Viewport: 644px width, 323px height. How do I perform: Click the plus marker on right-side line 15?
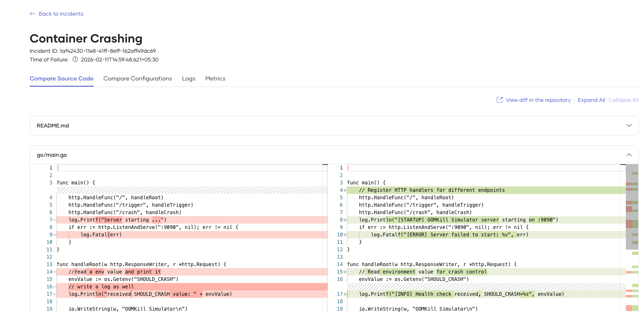point(344,272)
